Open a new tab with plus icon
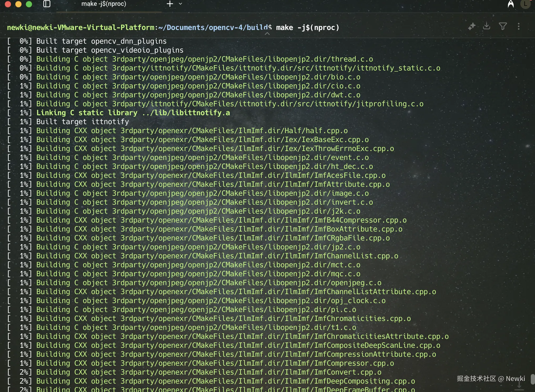Image resolution: width=535 pixels, height=392 pixels. [x=170, y=4]
